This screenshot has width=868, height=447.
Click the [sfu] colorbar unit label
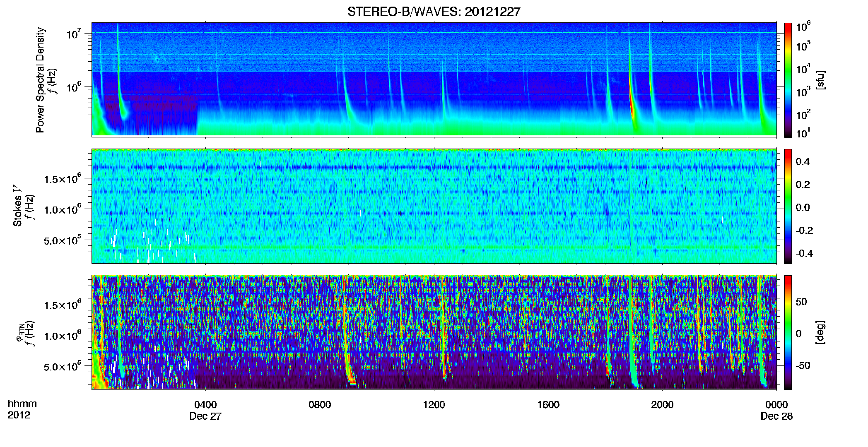[x=820, y=80]
